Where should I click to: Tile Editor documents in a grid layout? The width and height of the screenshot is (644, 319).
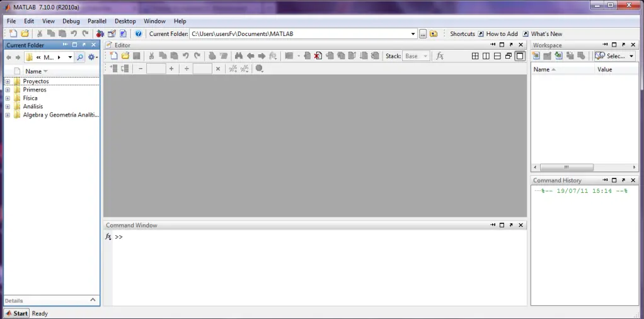[475, 56]
